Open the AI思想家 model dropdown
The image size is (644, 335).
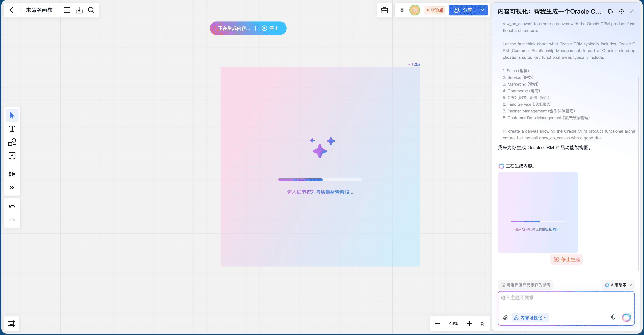click(x=618, y=285)
